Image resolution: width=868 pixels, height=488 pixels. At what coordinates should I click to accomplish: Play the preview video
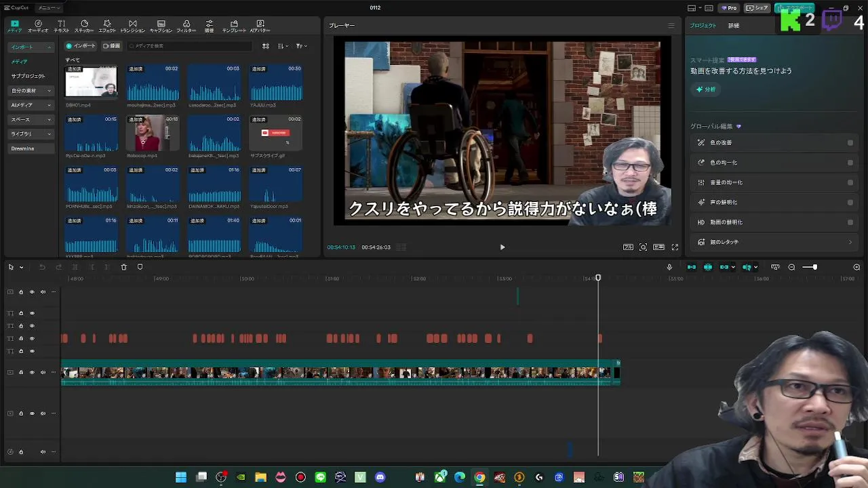point(502,247)
